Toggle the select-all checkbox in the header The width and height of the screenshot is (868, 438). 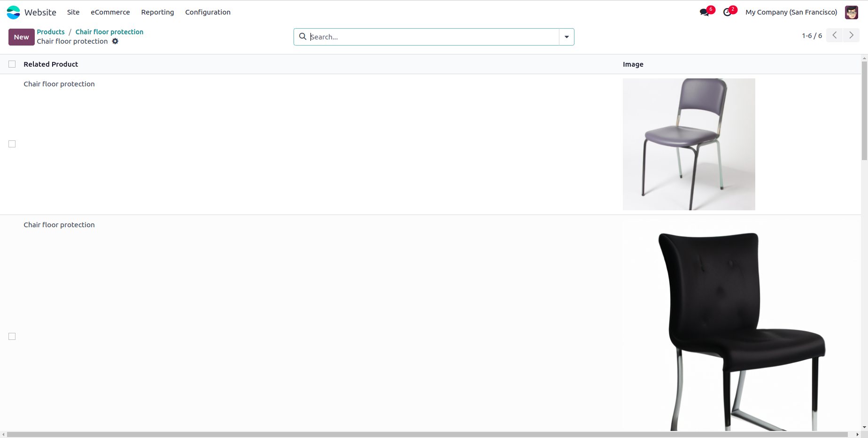(x=12, y=64)
